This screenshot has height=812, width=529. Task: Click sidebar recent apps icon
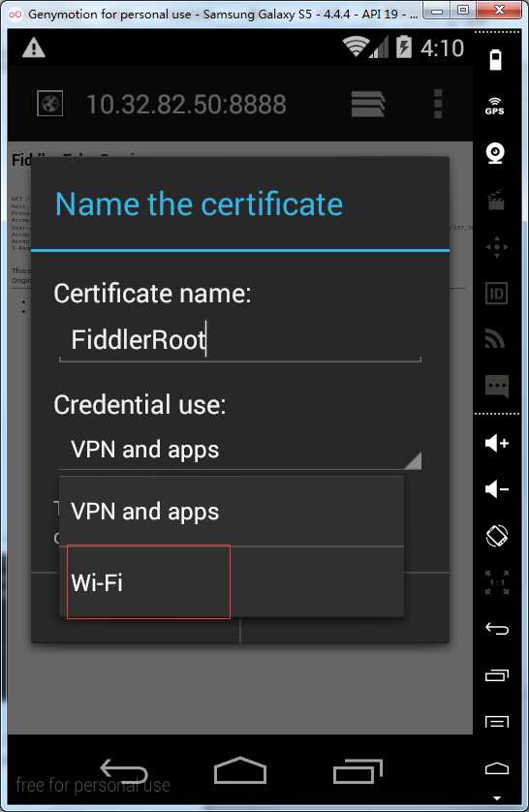tap(497, 674)
